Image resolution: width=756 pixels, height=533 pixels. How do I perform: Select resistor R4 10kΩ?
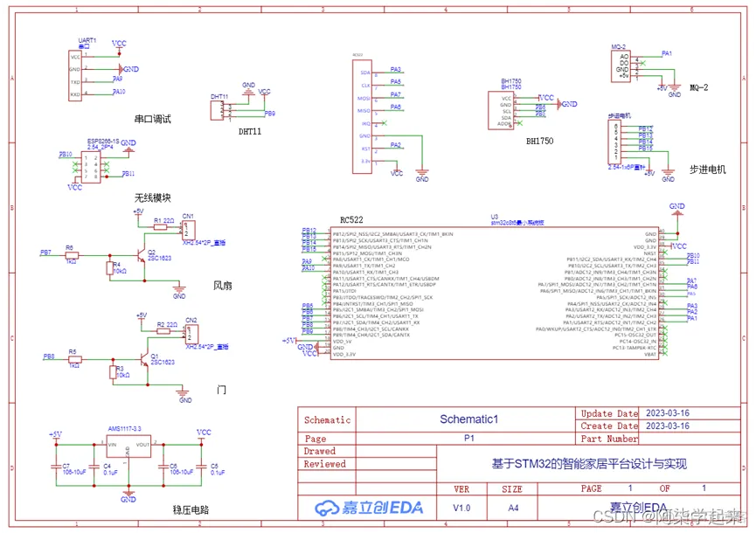point(110,268)
